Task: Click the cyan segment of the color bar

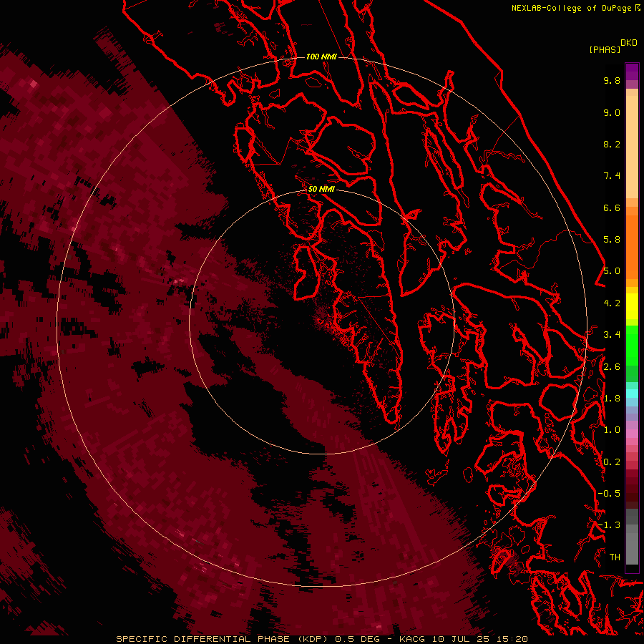Action: click(632, 394)
